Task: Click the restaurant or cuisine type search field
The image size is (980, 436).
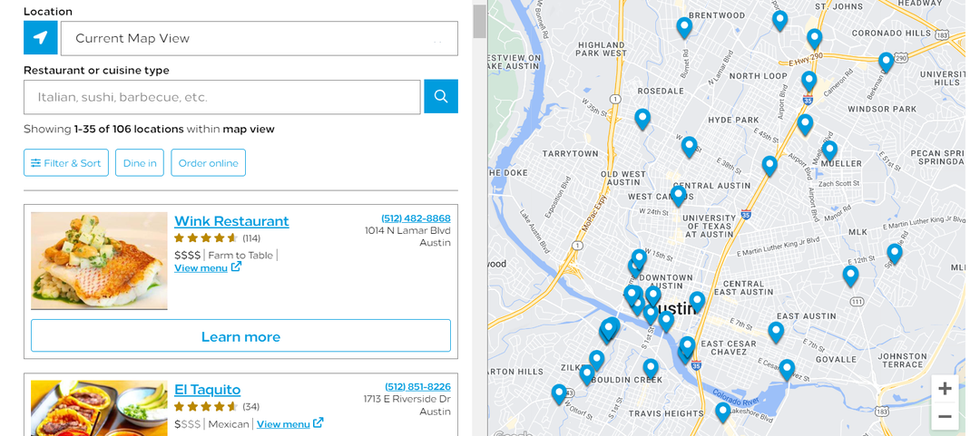Action: [222, 97]
